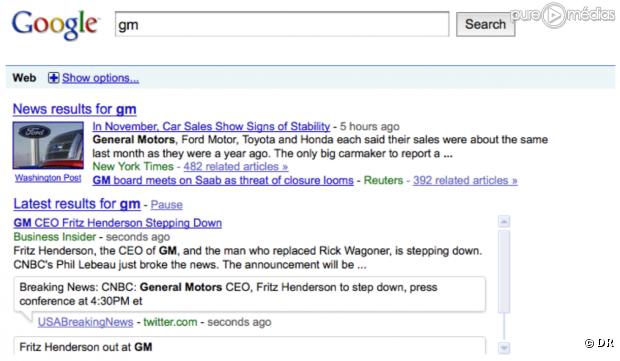620x361 pixels.
Task: Open News results for gm
Action: point(75,109)
